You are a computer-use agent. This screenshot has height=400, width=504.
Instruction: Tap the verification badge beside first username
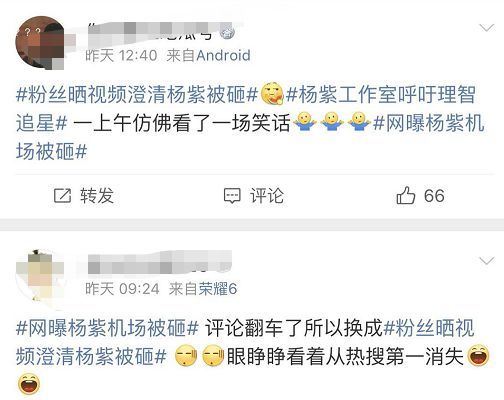228,33
